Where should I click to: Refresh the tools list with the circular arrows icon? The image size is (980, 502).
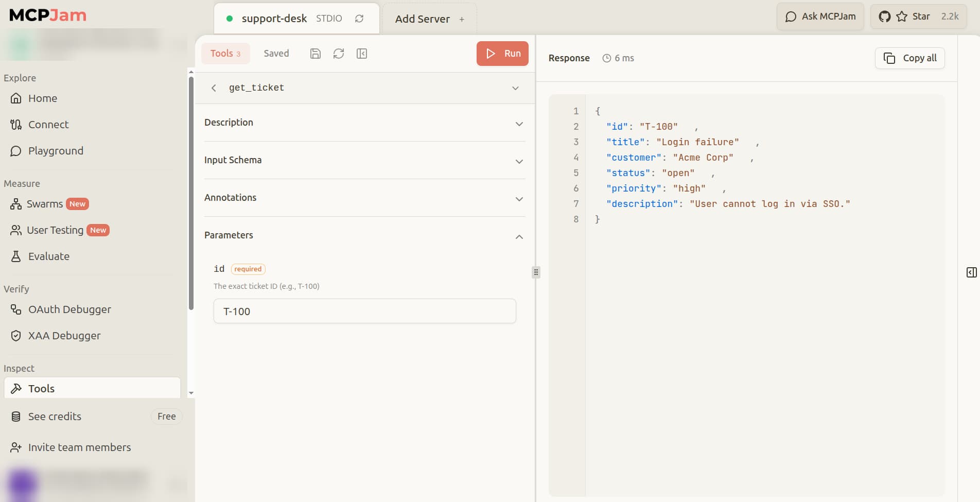click(339, 54)
